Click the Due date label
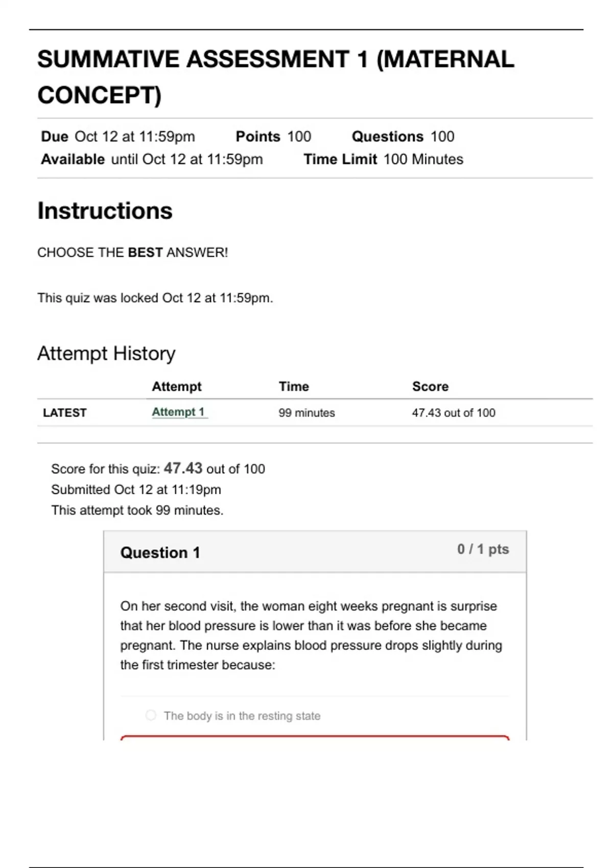 pyautogui.click(x=118, y=136)
